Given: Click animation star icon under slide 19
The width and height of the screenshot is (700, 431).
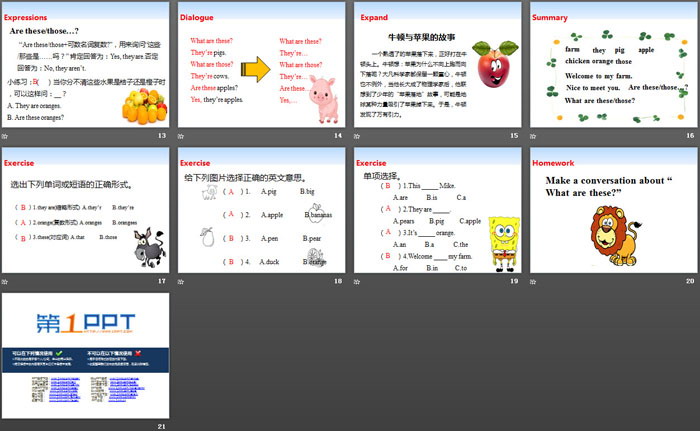Looking at the screenshot, I should point(357,281).
